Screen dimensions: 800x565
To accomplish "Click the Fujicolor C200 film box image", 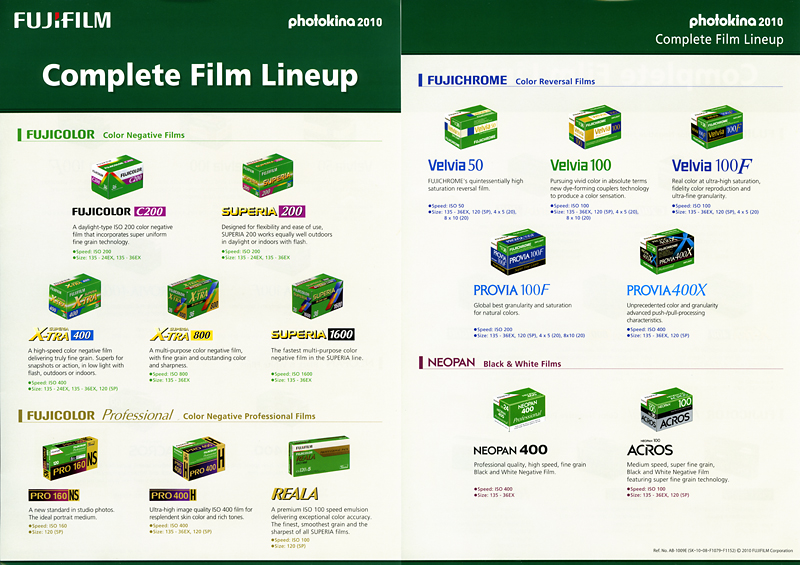I will click(x=117, y=177).
